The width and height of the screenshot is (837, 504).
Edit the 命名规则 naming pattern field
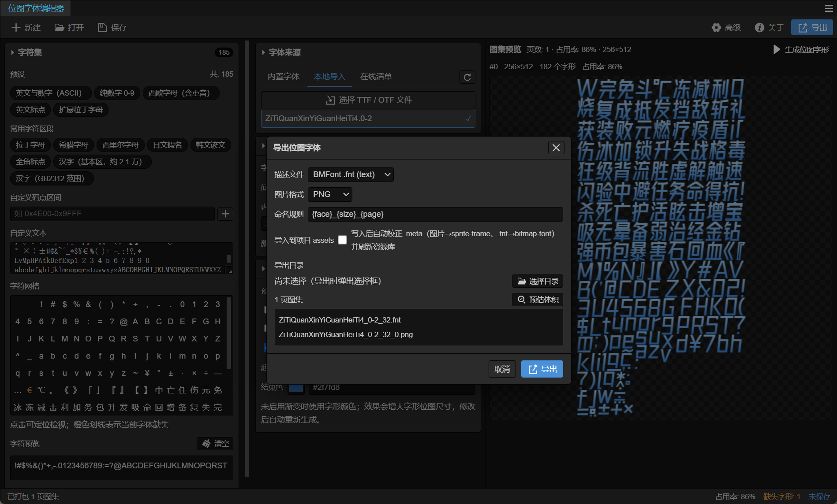[435, 214]
